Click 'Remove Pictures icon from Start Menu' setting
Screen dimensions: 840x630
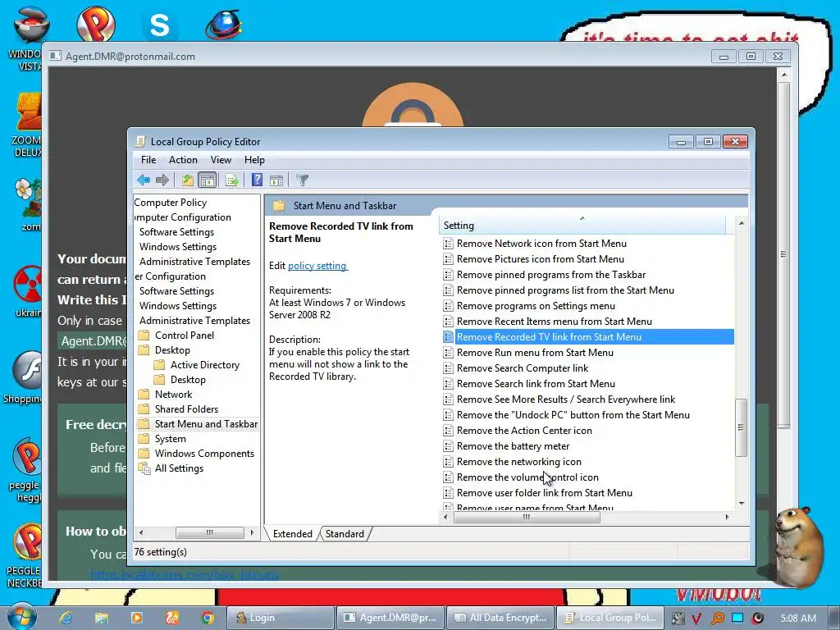pyautogui.click(x=540, y=258)
